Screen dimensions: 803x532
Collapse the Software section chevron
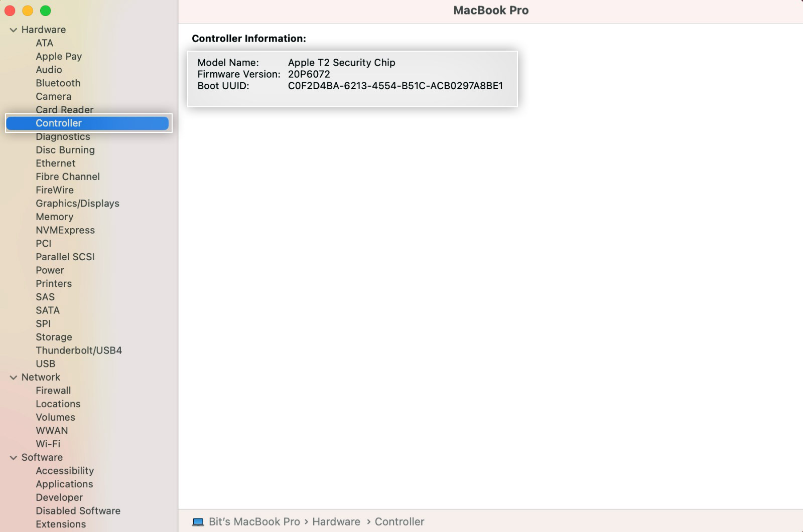[x=14, y=458]
